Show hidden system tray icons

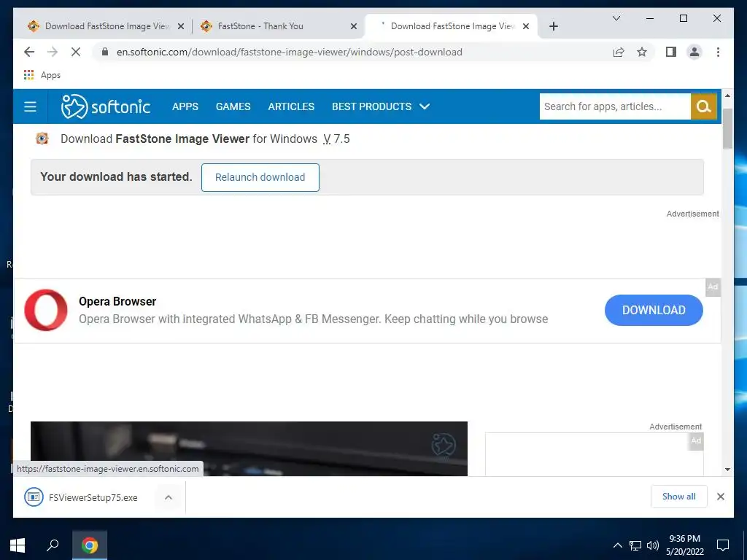point(617,545)
